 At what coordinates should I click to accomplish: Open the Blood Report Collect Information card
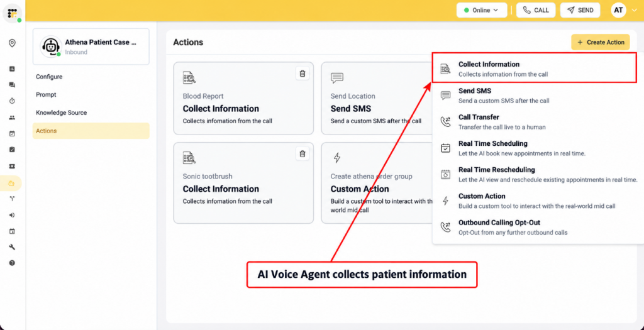click(243, 98)
